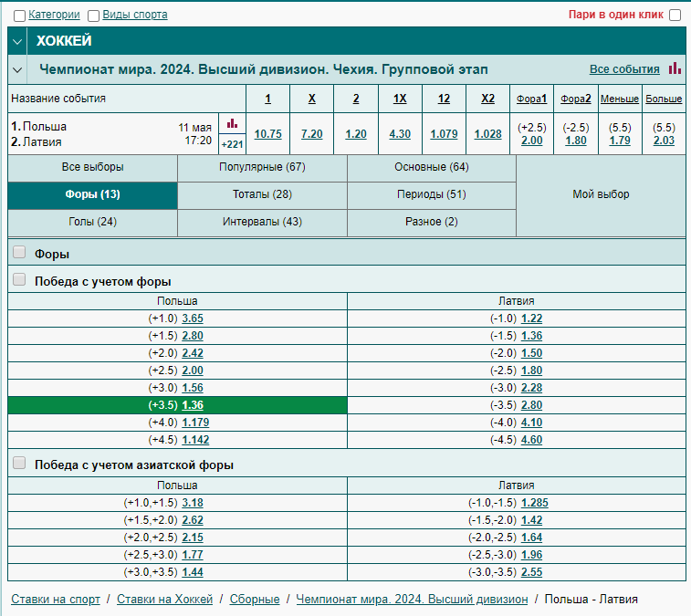The image size is (691, 616).
Task: Open the Популярные (67) tab
Action: 262,167
